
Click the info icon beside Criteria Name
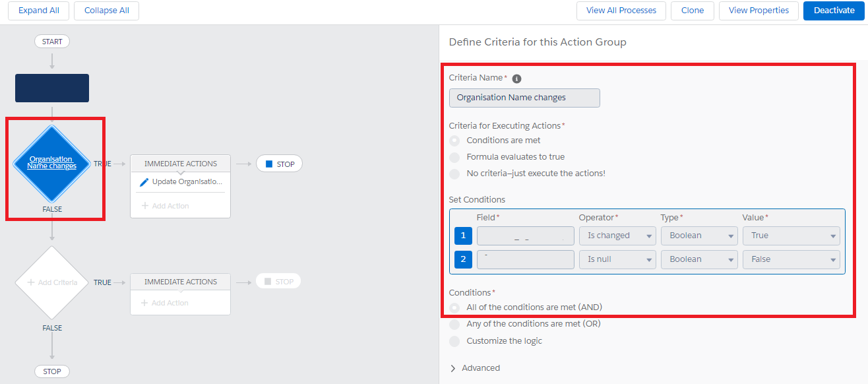(x=517, y=79)
